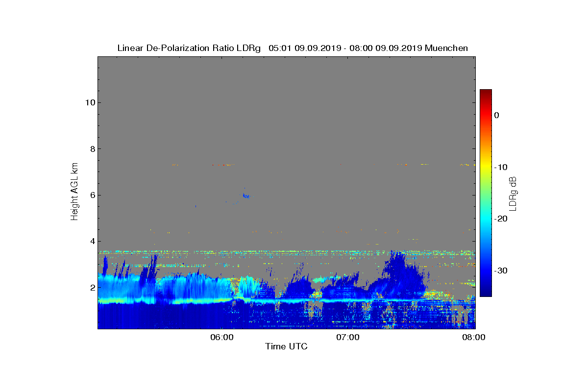Click the 08:00 time axis label
588x392 pixels.
pyautogui.click(x=474, y=337)
